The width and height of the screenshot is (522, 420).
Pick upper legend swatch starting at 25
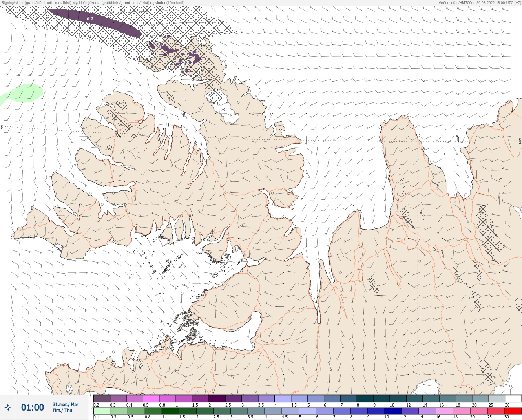click(x=497, y=398)
